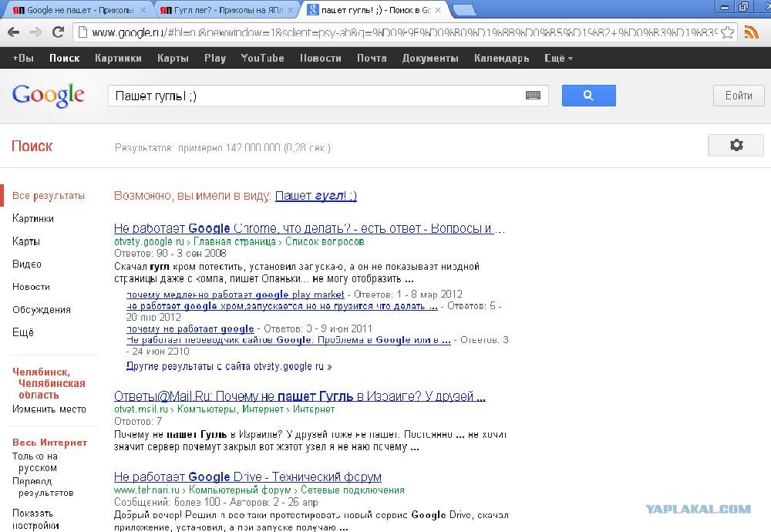Open result 'Не работает Google Chrome, что делать?'
Image resolution: width=771 pixels, height=532 pixels.
(x=309, y=228)
